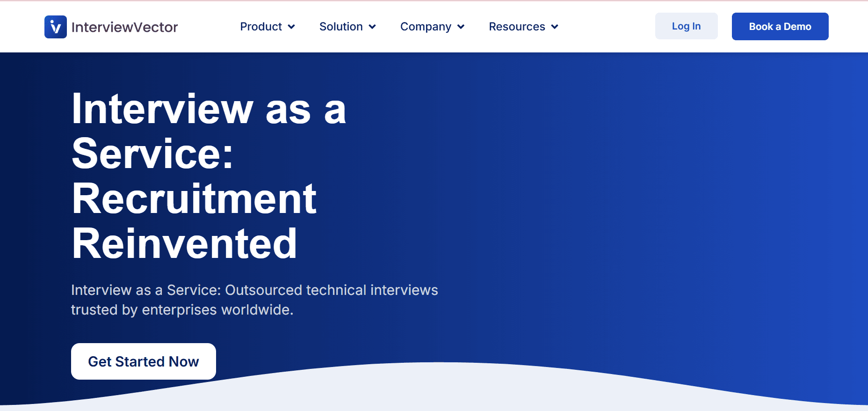Open the Resources menu

click(x=517, y=27)
